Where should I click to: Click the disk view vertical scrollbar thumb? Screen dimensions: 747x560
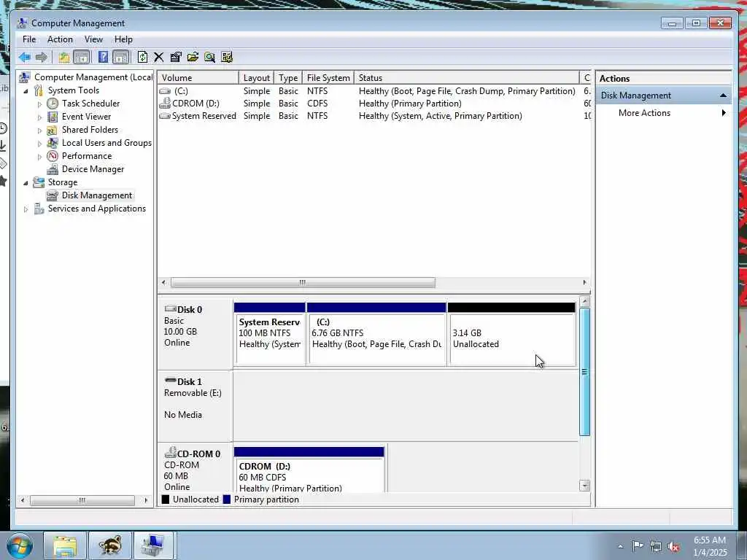coord(584,372)
